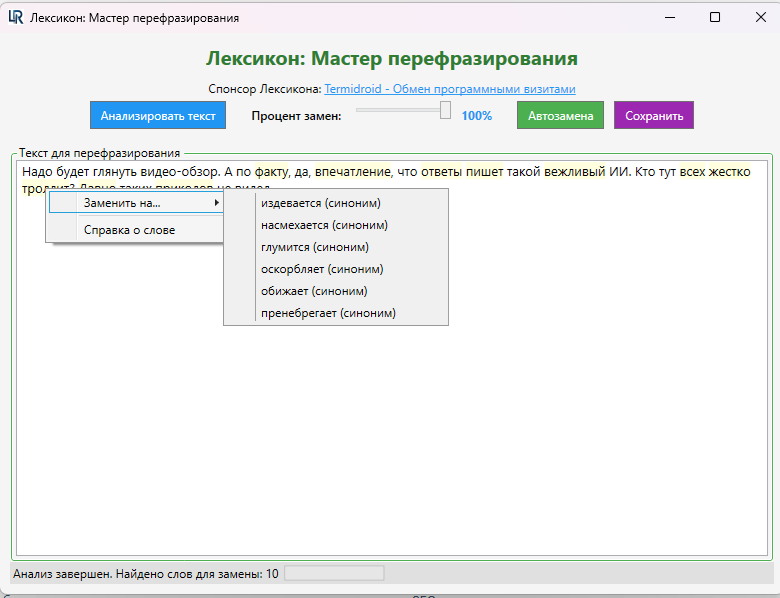Replace word with оскорбляет
780x598 pixels.
(x=322, y=269)
